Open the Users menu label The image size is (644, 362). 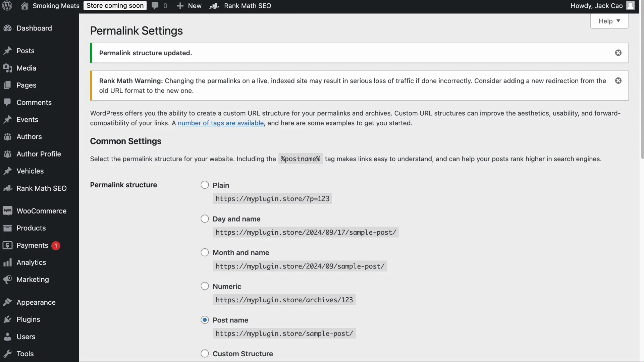[26, 337]
